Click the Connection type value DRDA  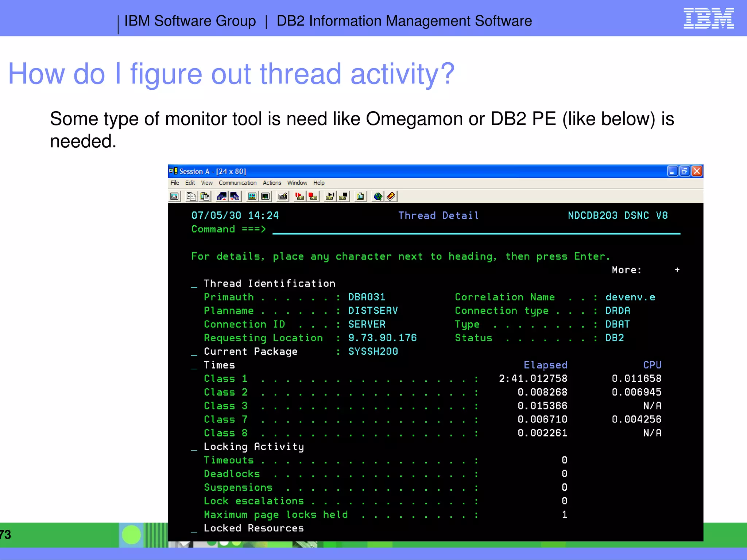618,311
